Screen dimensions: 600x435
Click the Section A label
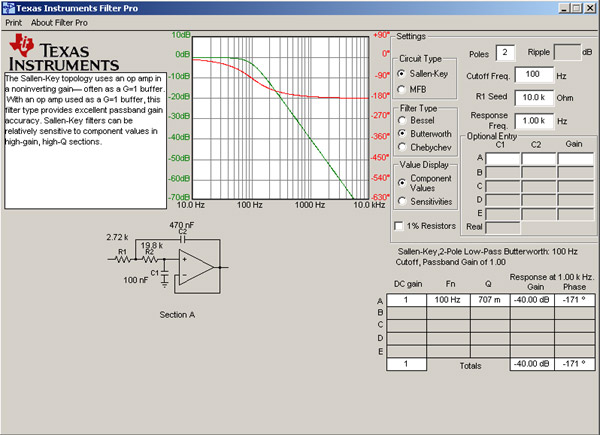[177, 315]
